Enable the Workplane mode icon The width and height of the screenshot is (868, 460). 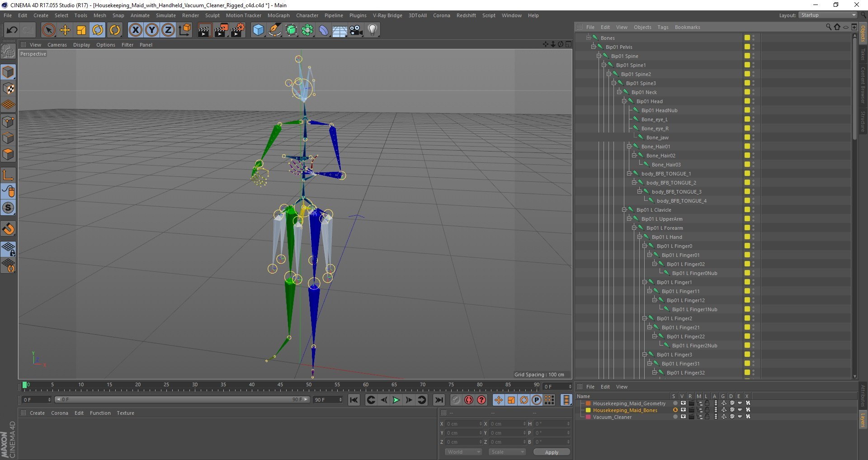click(x=8, y=105)
